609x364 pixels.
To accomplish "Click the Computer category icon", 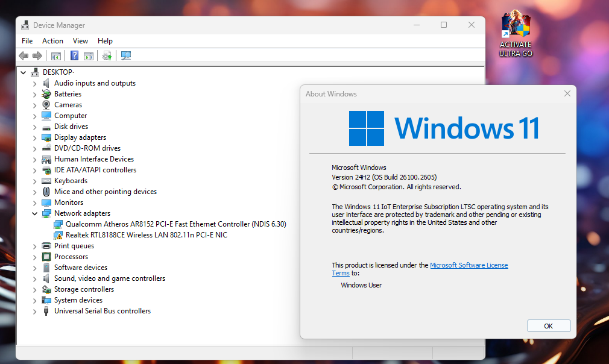I will (x=46, y=116).
